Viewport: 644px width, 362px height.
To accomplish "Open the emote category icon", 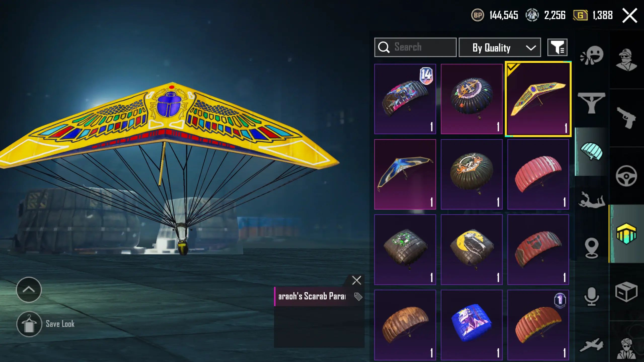I will 592,56.
